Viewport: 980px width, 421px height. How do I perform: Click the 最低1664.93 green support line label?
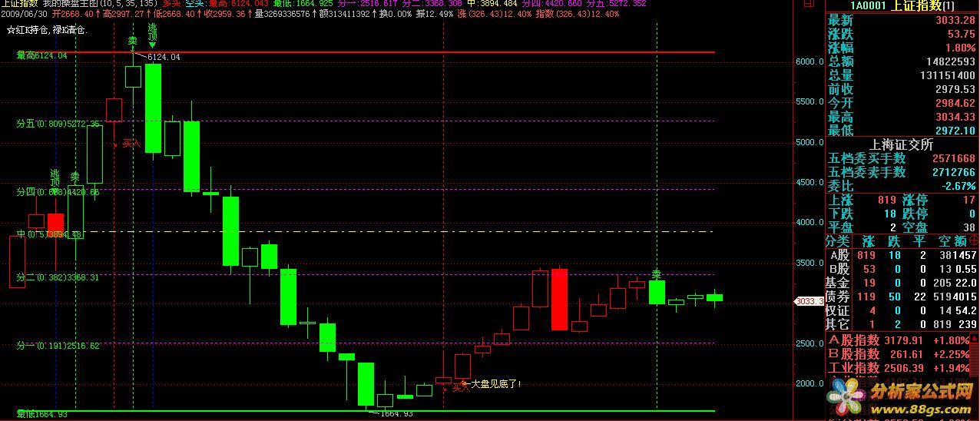(41, 415)
